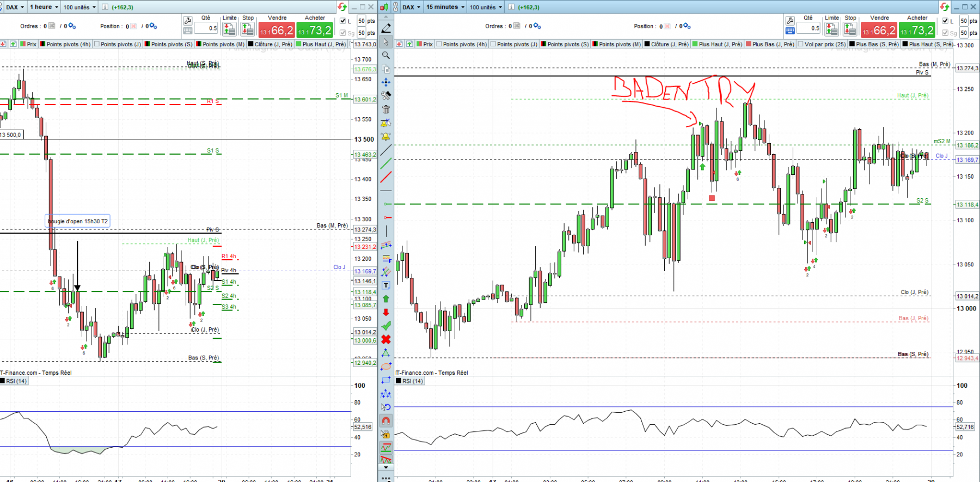Select the red line color tool
The height and width of the screenshot is (482, 980).
386,178
